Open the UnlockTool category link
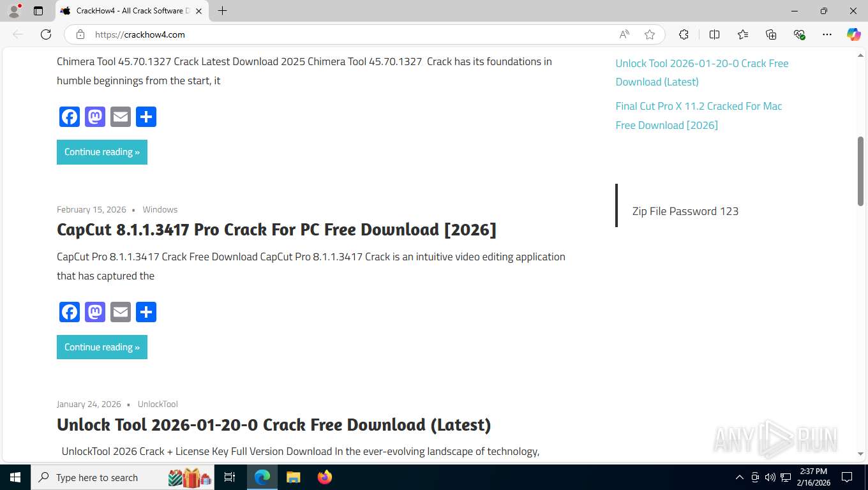 [x=158, y=404]
